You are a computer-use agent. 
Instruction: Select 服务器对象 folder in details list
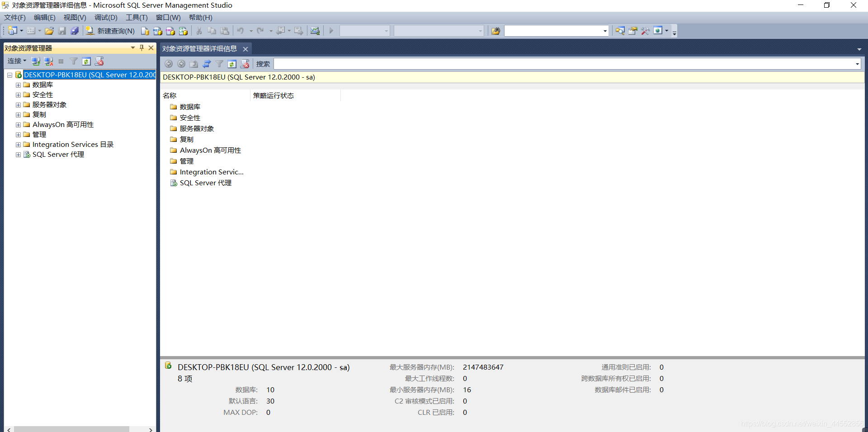pos(192,129)
